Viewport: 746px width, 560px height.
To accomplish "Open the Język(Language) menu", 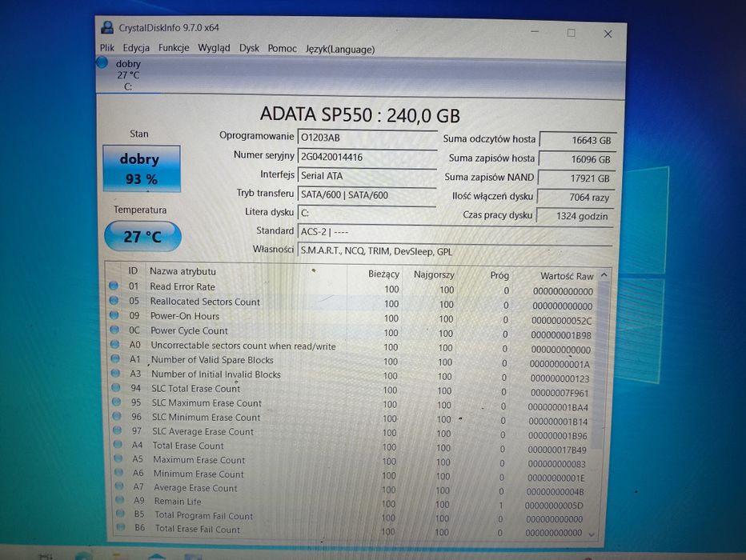I will 339,49.
